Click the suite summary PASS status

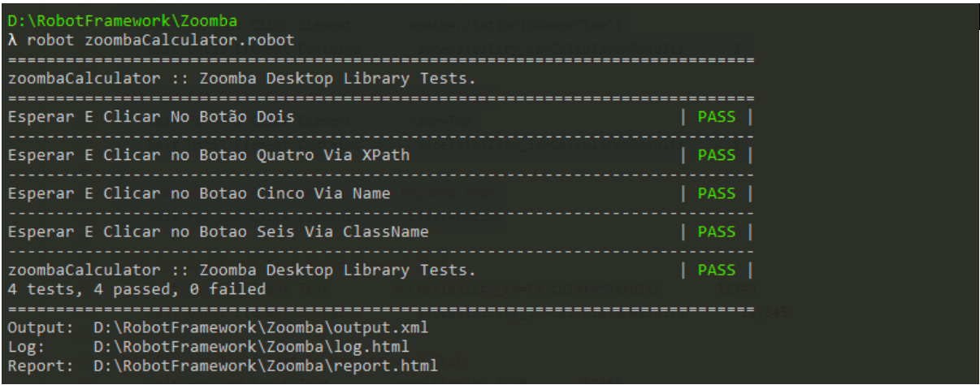[716, 270]
